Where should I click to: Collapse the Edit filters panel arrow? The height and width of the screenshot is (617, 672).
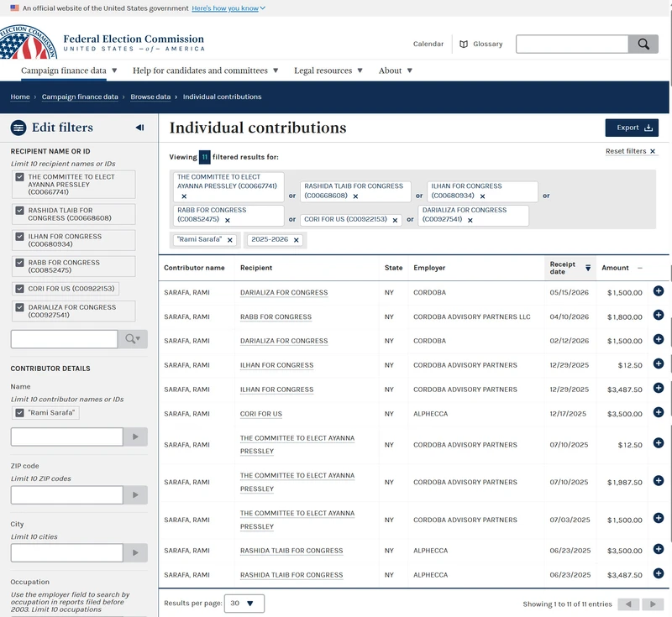pyautogui.click(x=139, y=128)
